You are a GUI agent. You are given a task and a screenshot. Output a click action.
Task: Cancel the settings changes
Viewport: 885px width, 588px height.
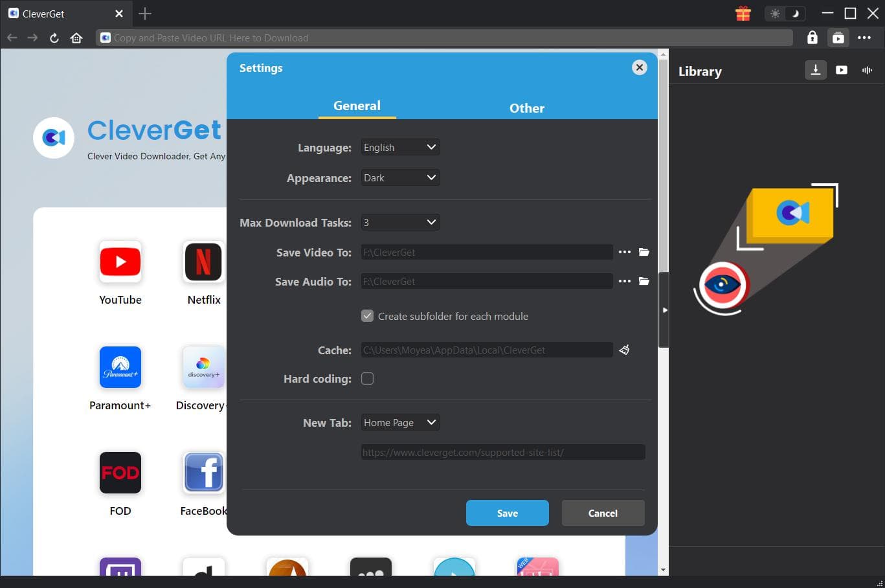point(602,513)
